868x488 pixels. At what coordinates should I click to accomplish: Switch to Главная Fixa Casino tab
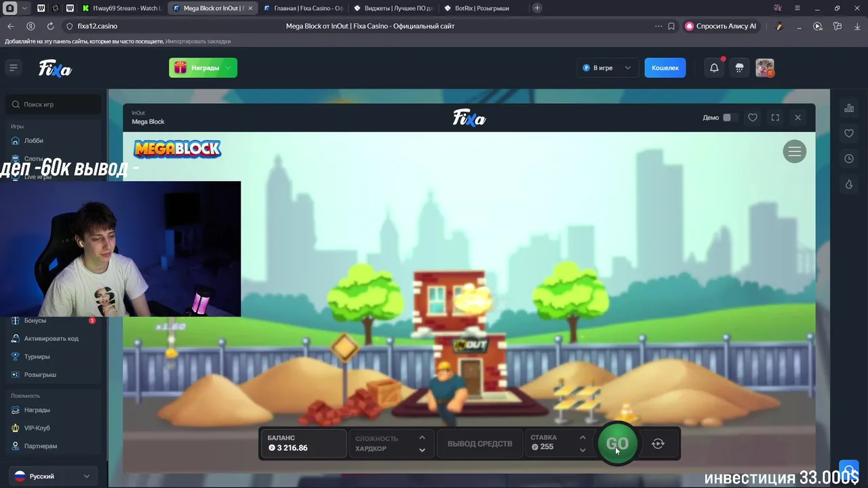303,8
